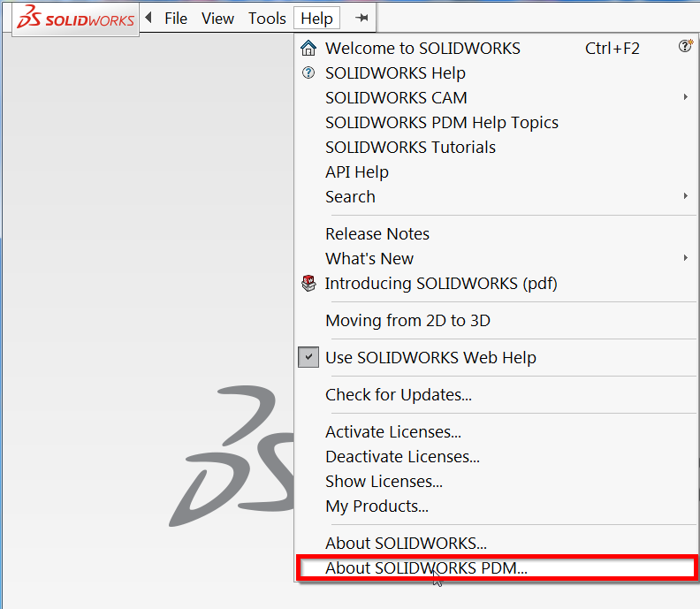Image resolution: width=700 pixels, height=609 pixels.
Task: Select the Search menu item
Action: 350,196
